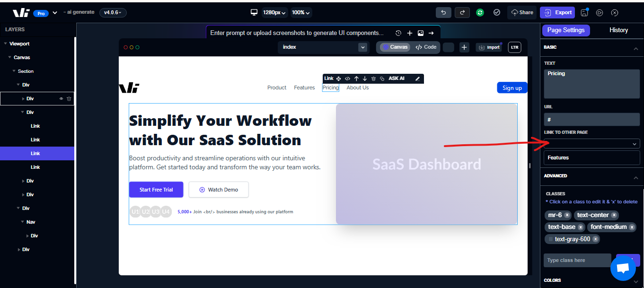Open the v4.0.6 version dropdown
Screen dimensions: 644x288
tap(113, 13)
